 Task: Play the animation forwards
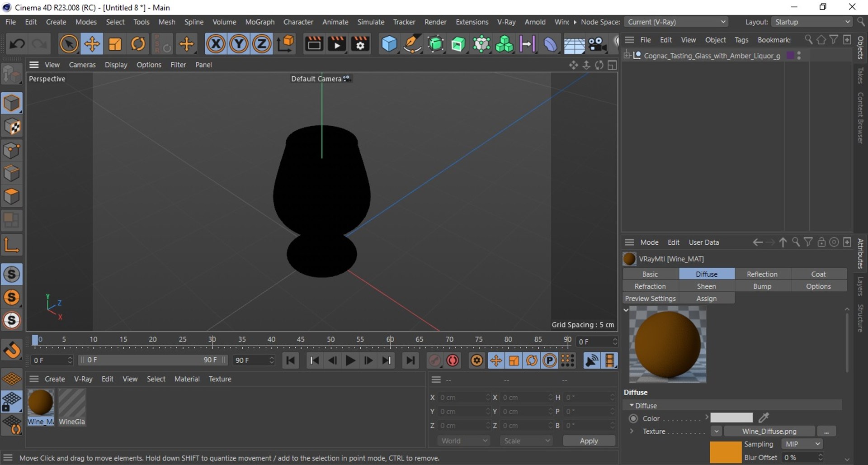(350, 361)
